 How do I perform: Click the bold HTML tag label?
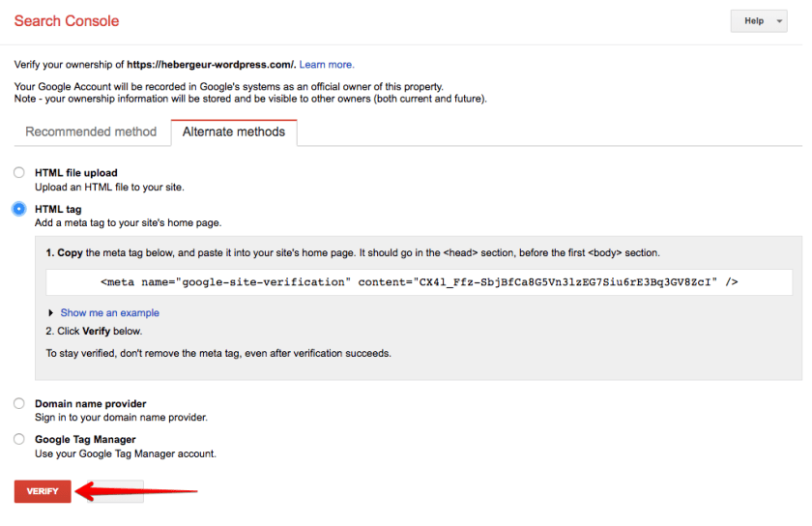click(x=58, y=209)
